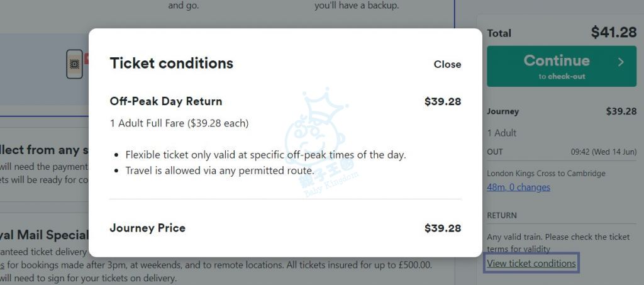Click the flexible ticket off-peak bullet point
This screenshot has width=644, height=285.
pyautogui.click(x=265, y=155)
